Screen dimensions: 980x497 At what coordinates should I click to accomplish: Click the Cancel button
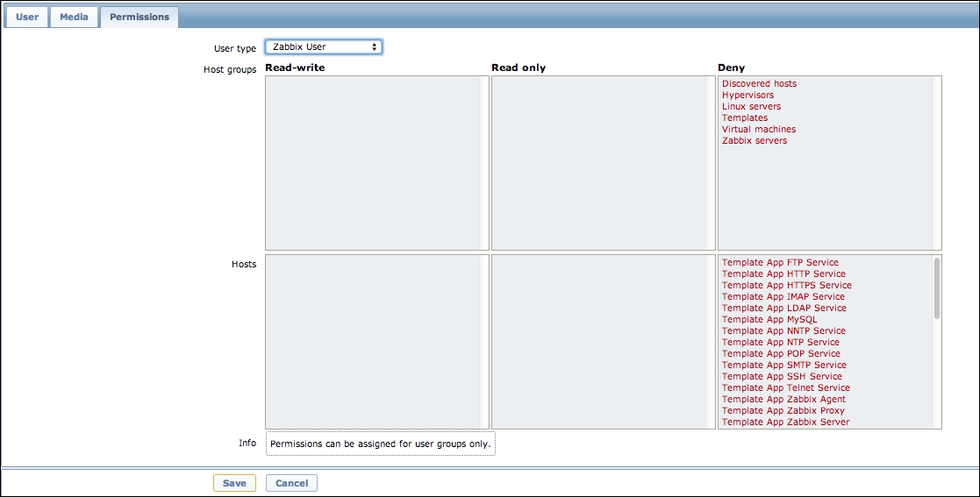(291, 483)
